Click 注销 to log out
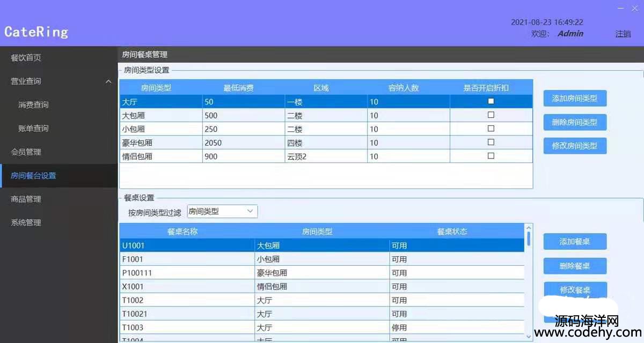Viewport: 644px width, 343px height. click(623, 34)
